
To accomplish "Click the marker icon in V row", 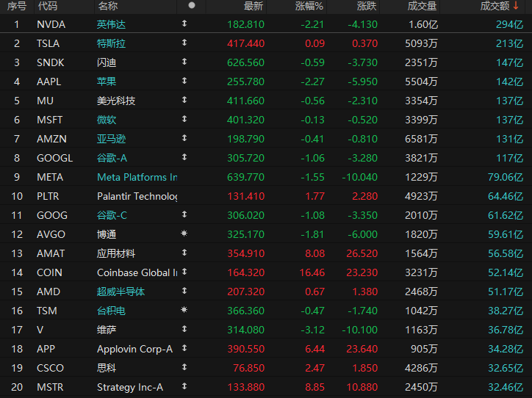I will coord(184,329).
